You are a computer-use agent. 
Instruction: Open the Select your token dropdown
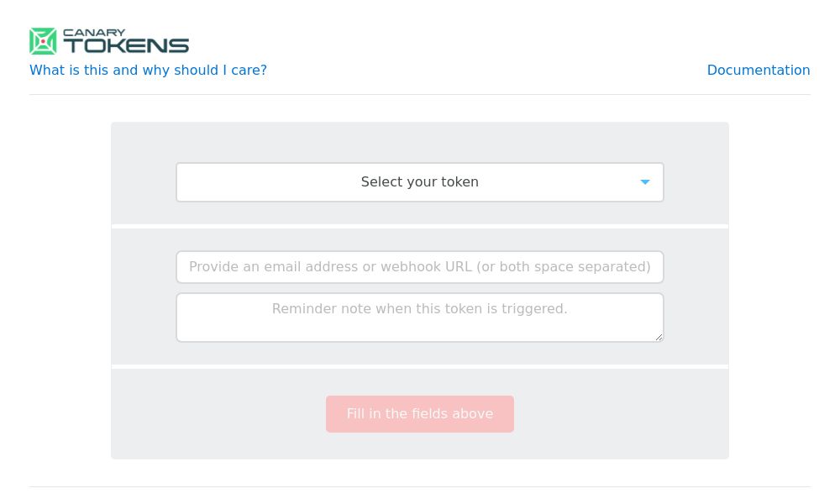(x=420, y=181)
